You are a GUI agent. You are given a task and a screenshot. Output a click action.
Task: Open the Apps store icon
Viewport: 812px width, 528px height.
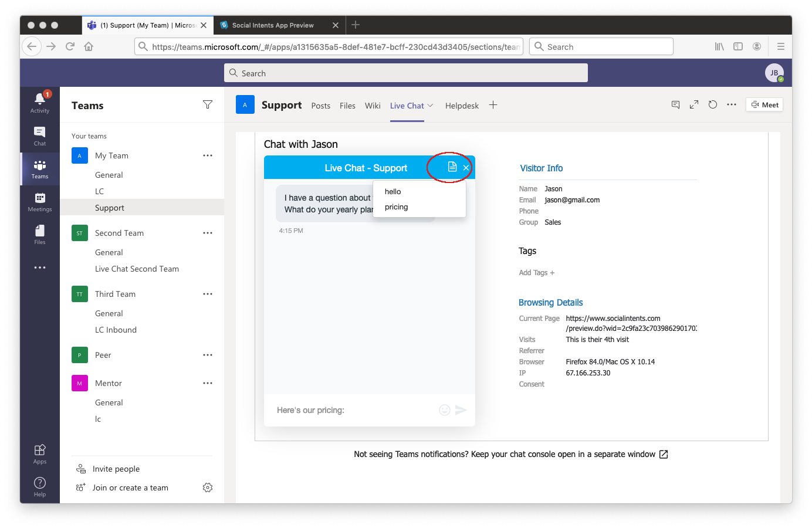[x=40, y=453]
